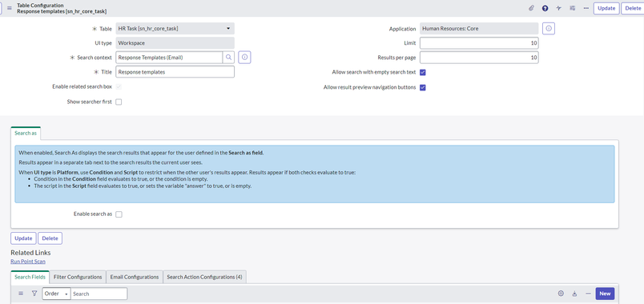Click the attachments paperclip icon

tap(531, 8)
